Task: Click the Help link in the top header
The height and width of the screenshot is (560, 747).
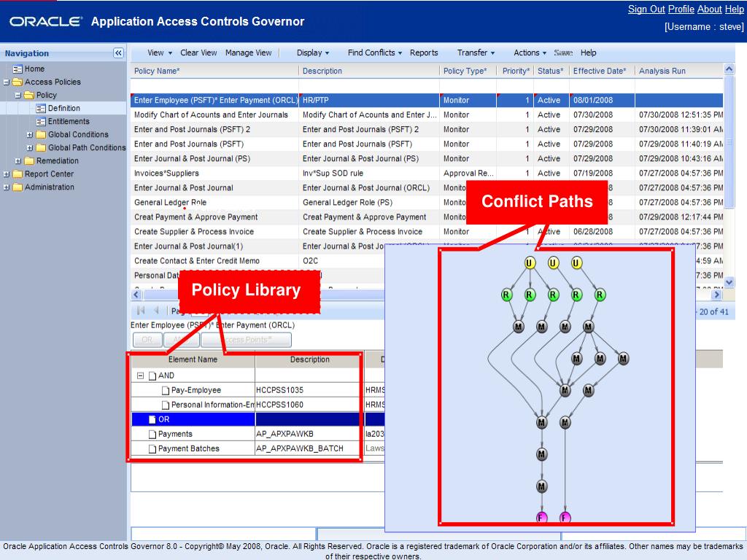Action: 734,9
